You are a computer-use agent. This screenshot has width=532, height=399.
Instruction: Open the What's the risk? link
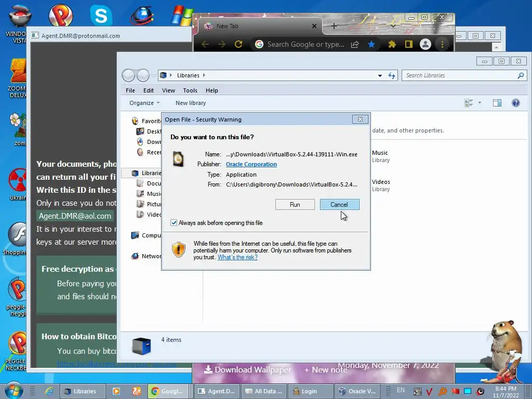(237, 257)
